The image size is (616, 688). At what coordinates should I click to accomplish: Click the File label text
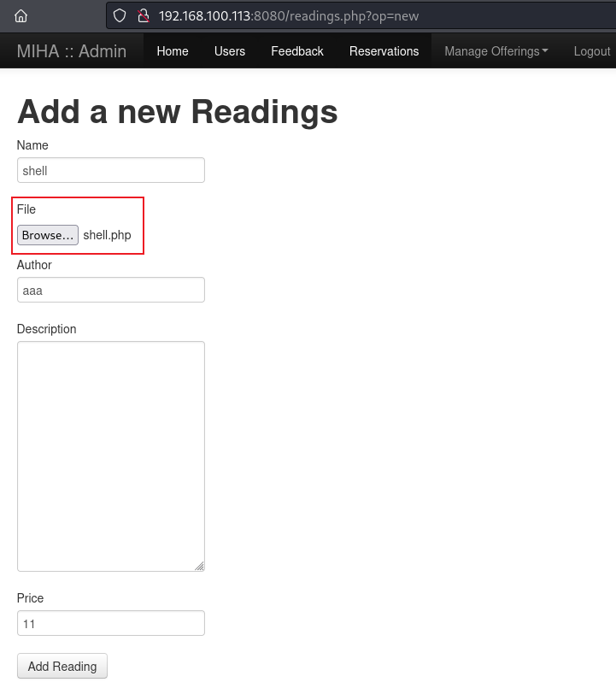[26, 209]
